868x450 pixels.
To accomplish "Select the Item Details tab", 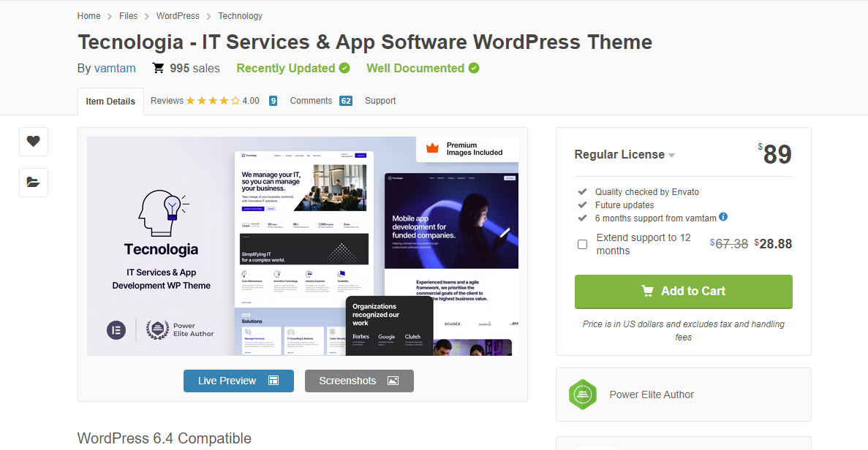I will [x=110, y=102].
